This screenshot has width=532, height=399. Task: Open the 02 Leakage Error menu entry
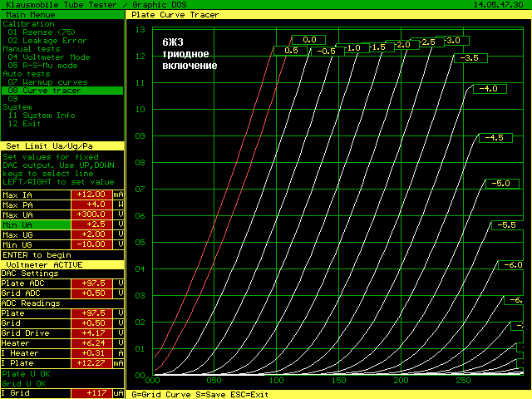click(x=47, y=41)
